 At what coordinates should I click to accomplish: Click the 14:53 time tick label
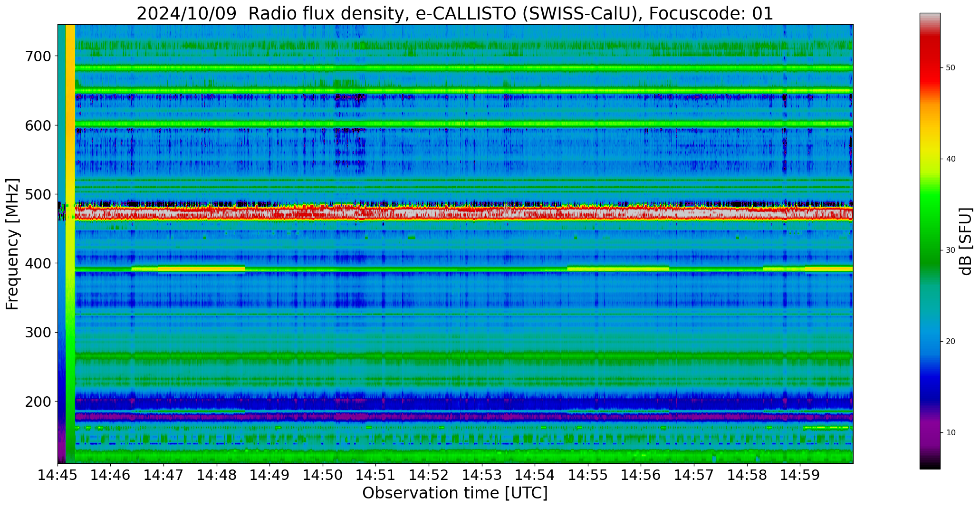482,475
